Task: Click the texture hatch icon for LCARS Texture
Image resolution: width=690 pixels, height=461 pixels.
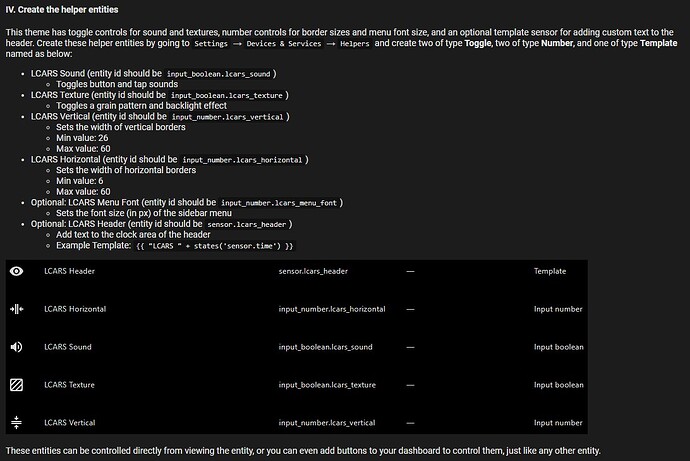Action: pyautogui.click(x=16, y=385)
